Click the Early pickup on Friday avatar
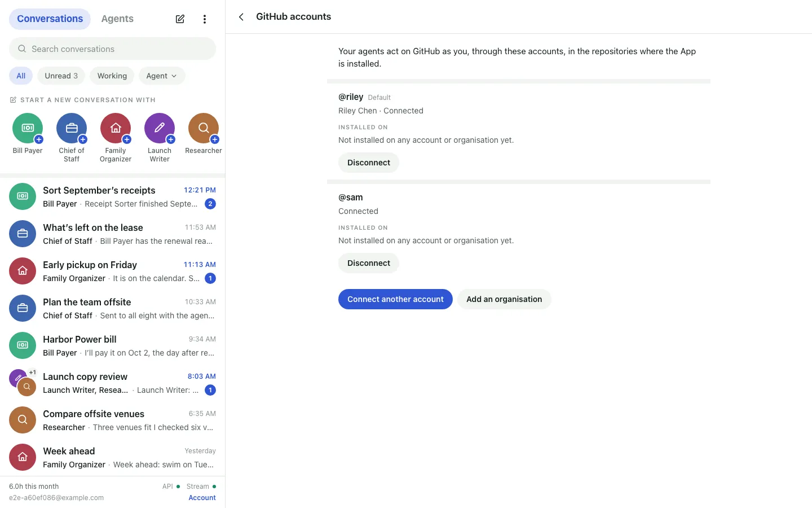Screen dimensions: 812x508 (23, 271)
